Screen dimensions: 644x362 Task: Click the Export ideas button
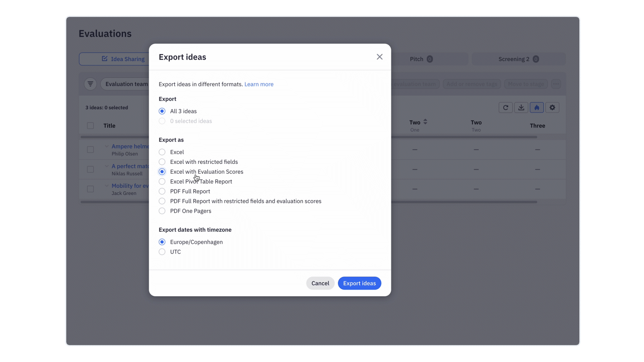[x=359, y=283]
